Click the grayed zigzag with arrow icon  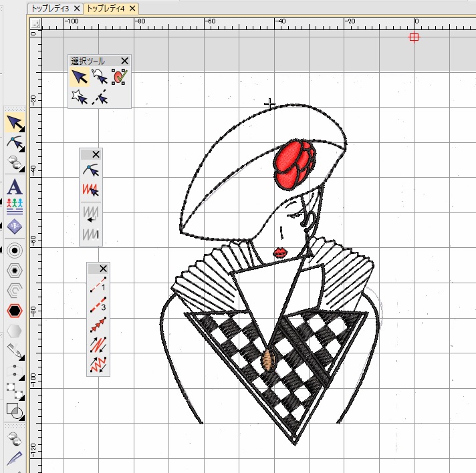point(91,214)
